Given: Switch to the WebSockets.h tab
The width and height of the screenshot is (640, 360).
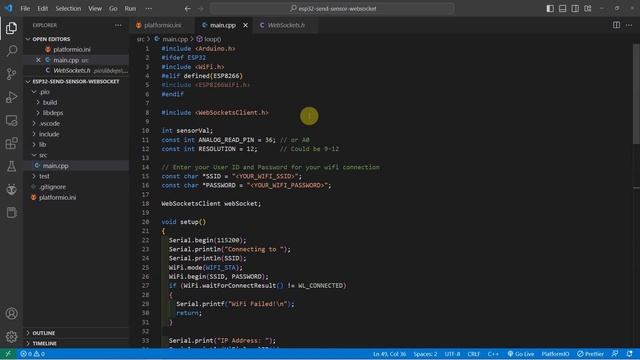Looking at the screenshot, I should click(286, 25).
